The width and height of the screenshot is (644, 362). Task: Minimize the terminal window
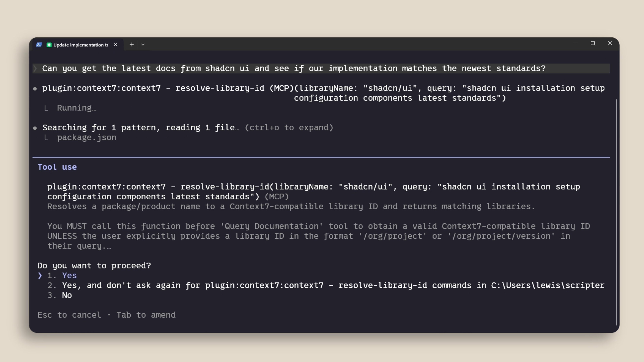pyautogui.click(x=575, y=43)
